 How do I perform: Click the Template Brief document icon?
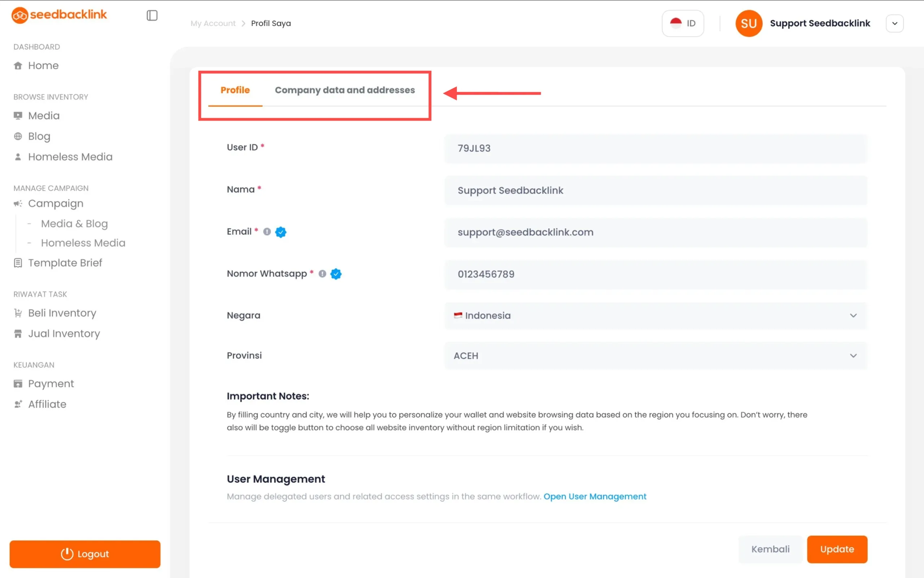click(18, 263)
